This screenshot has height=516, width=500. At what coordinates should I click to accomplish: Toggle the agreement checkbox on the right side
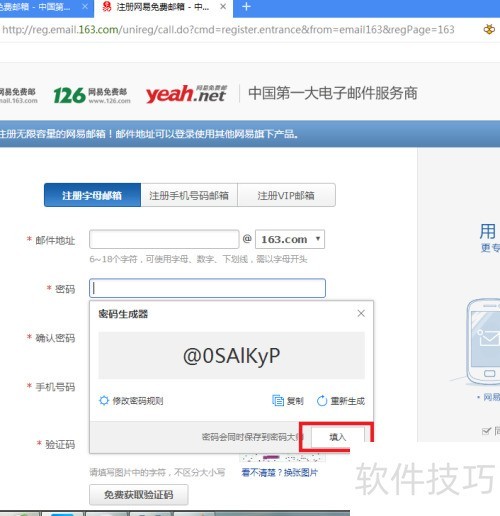486,431
